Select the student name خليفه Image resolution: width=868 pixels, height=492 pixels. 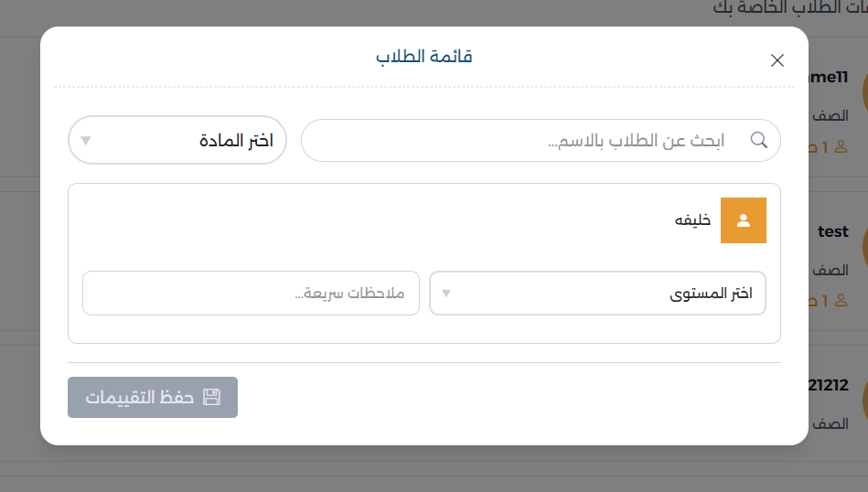pyautogui.click(x=692, y=220)
